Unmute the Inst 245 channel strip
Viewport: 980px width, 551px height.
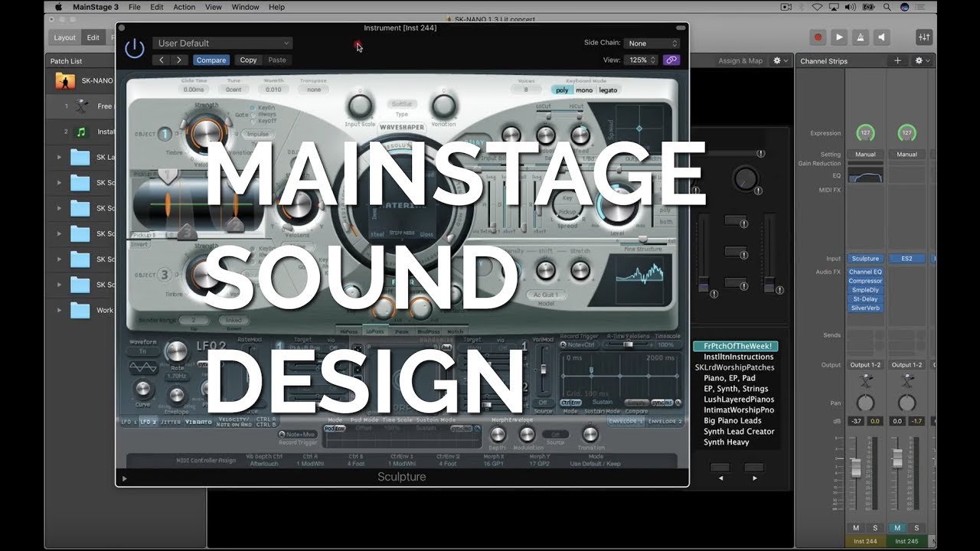point(897,528)
